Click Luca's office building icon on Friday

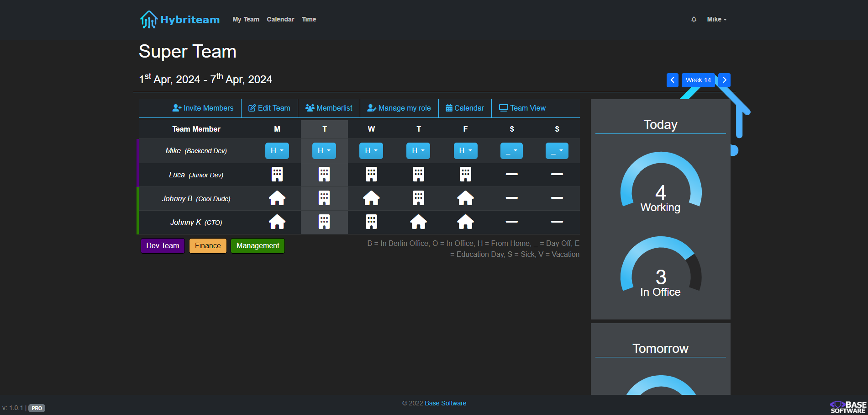[465, 174]
